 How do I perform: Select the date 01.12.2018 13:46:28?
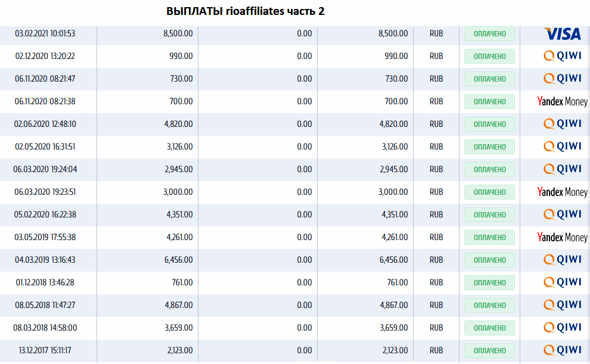[x=45, y=282]
